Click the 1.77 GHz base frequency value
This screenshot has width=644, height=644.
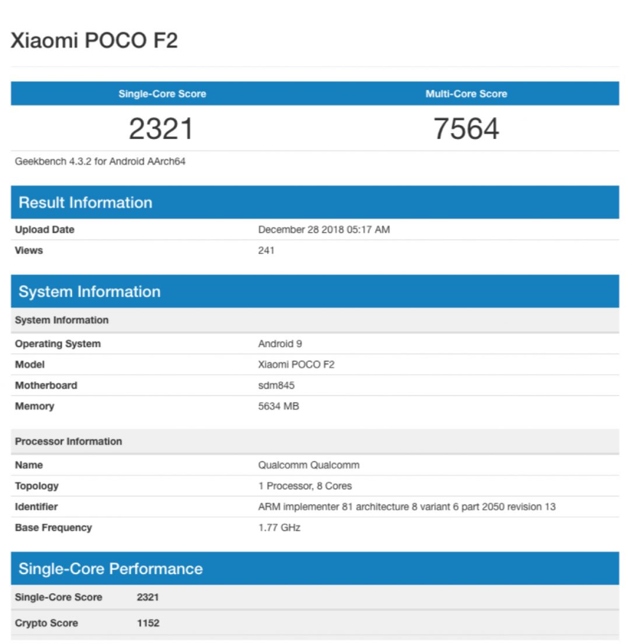pyautogui.click(x=279, y=528)
